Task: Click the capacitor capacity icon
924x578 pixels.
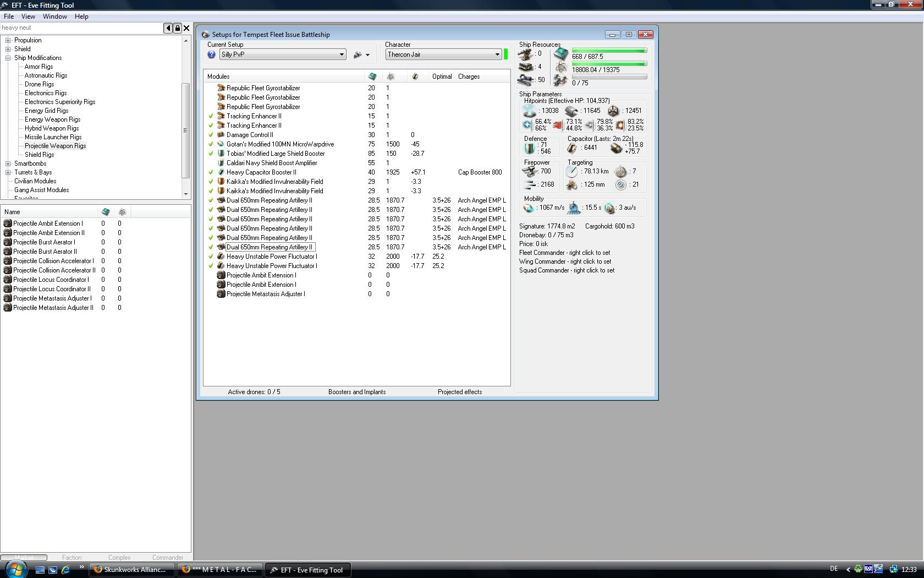Action: point(572,148)
